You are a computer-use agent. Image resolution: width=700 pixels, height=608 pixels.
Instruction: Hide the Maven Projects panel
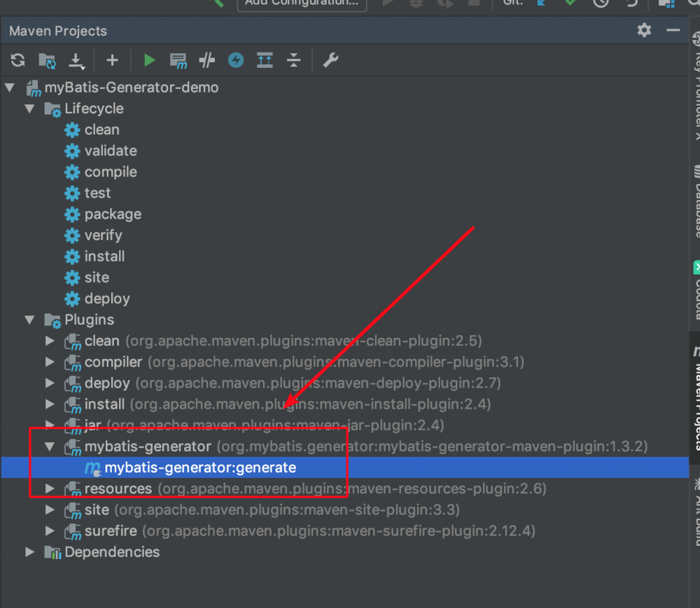(x=673, y=30)
